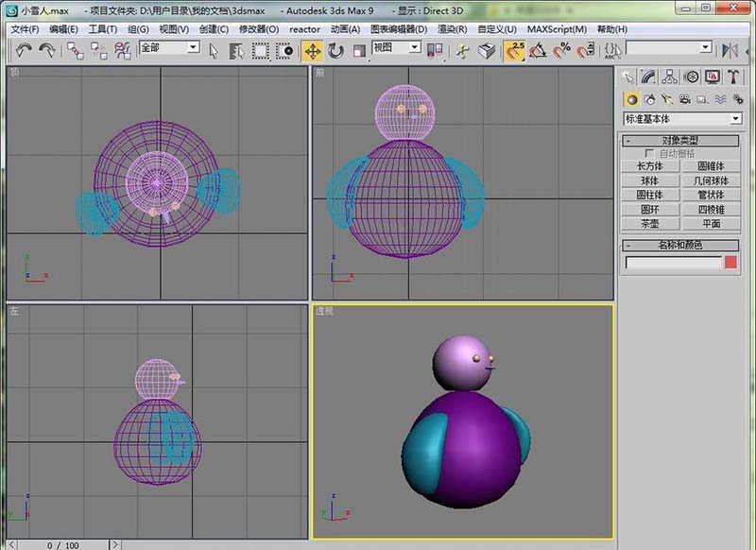Click the 管状体 primitive button
756x550 pixels.
(711, 195)
